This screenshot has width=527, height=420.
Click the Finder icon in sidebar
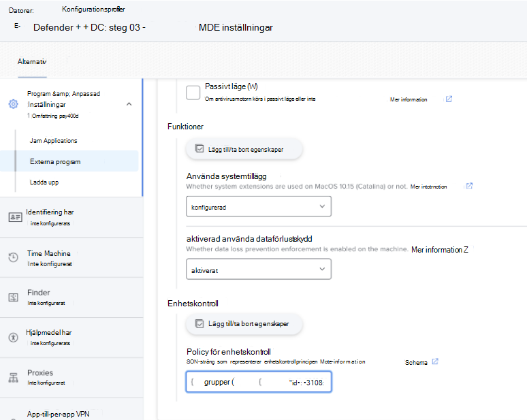pyautogui.click(x=13, y=297)
